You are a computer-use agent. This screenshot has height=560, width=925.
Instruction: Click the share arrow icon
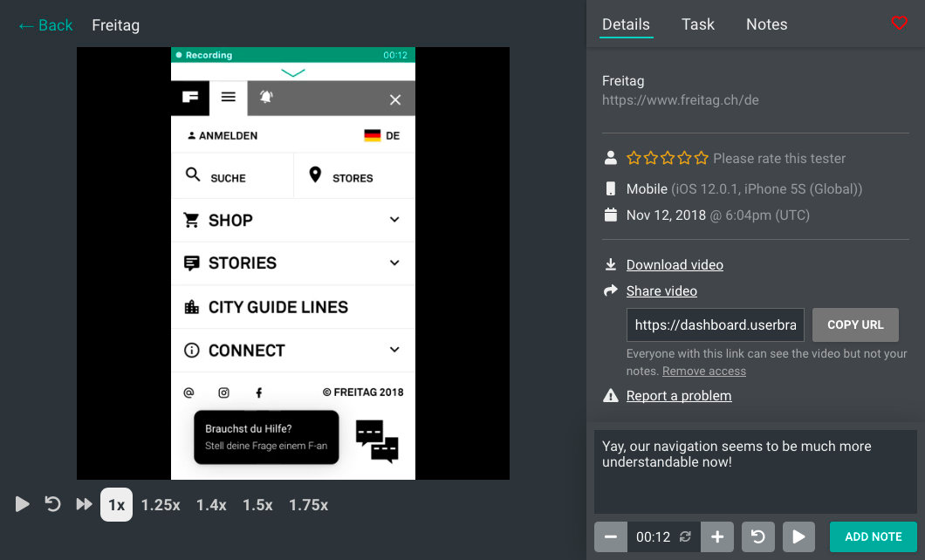point(611,290)
